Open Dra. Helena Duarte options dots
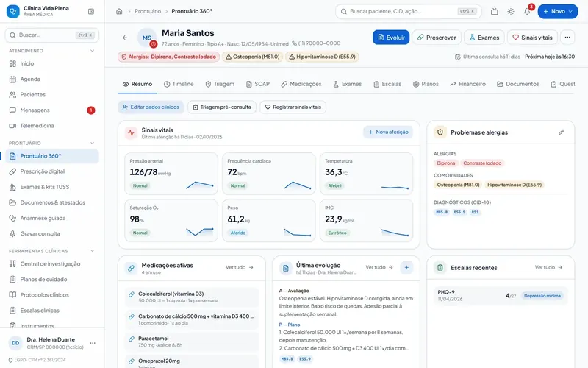The width and height of the screenshot is (588, 368). click(x=93, y=343)
